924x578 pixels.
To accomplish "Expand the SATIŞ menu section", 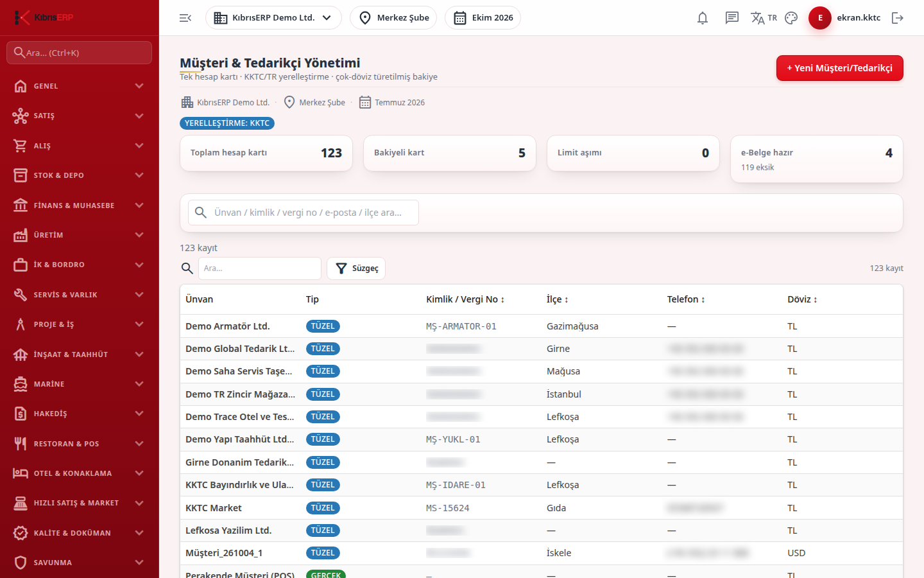I will tap(80, 116).
